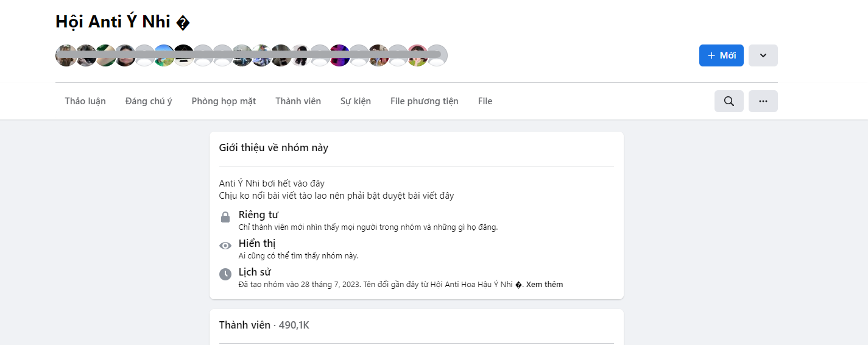Open the three-dot more options menu

click(x=763, y=101)
